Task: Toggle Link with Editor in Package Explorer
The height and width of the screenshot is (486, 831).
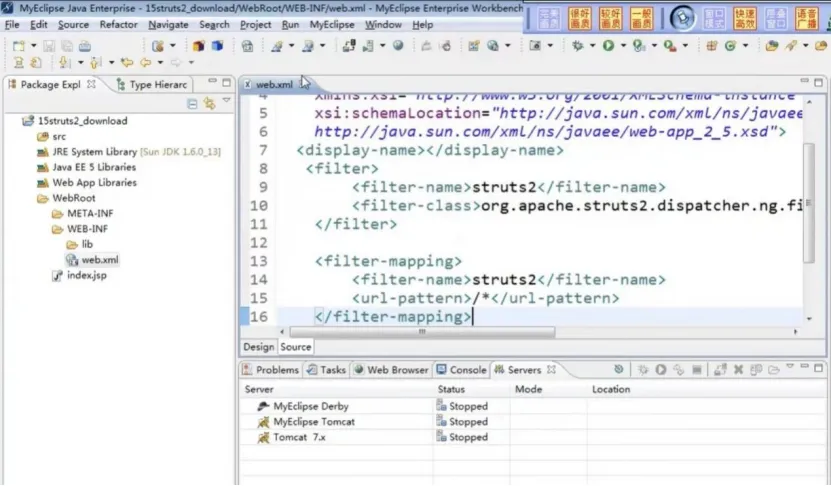Action: (210, 103)
